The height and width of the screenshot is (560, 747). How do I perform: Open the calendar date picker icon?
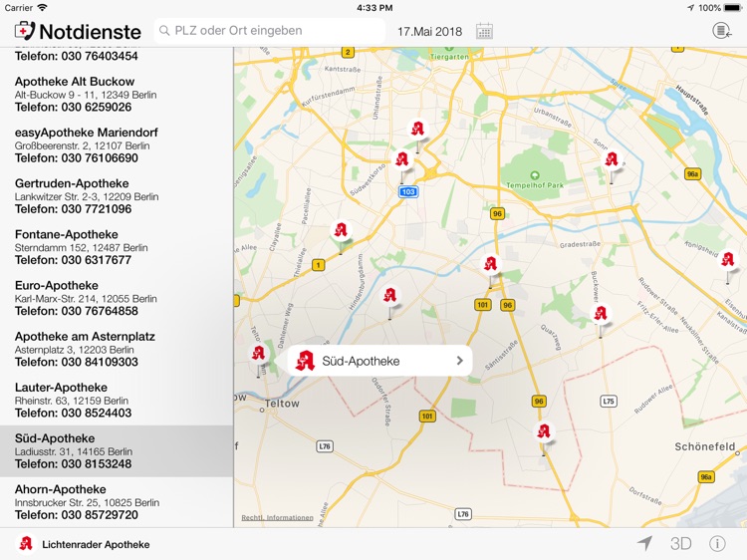click(x=484, y=32)
